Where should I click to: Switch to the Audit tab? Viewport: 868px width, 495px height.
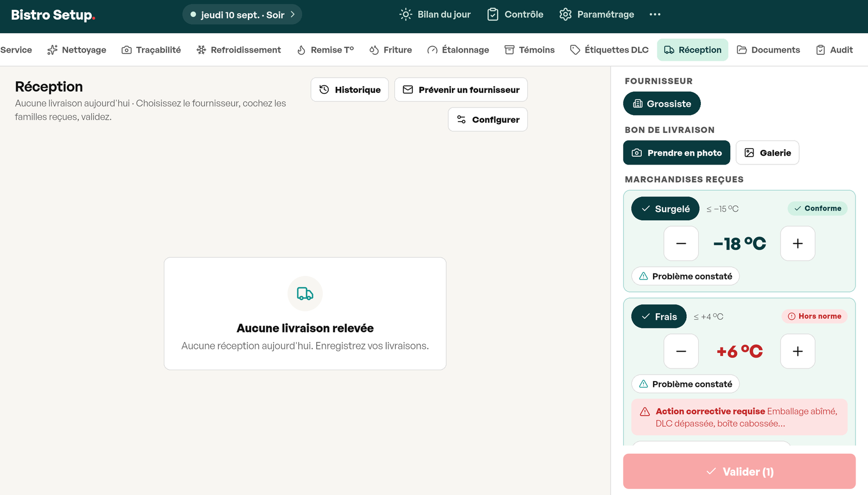coord(834,50)
